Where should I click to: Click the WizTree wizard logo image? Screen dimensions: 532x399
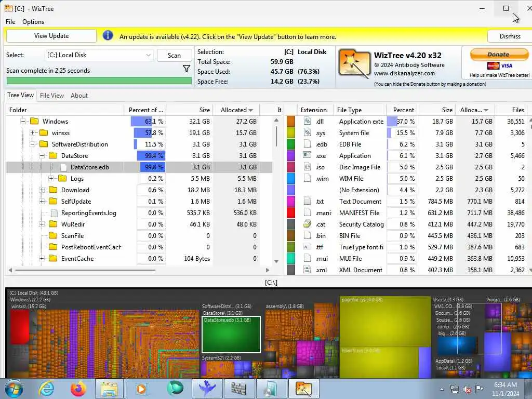tap(354, 63)
